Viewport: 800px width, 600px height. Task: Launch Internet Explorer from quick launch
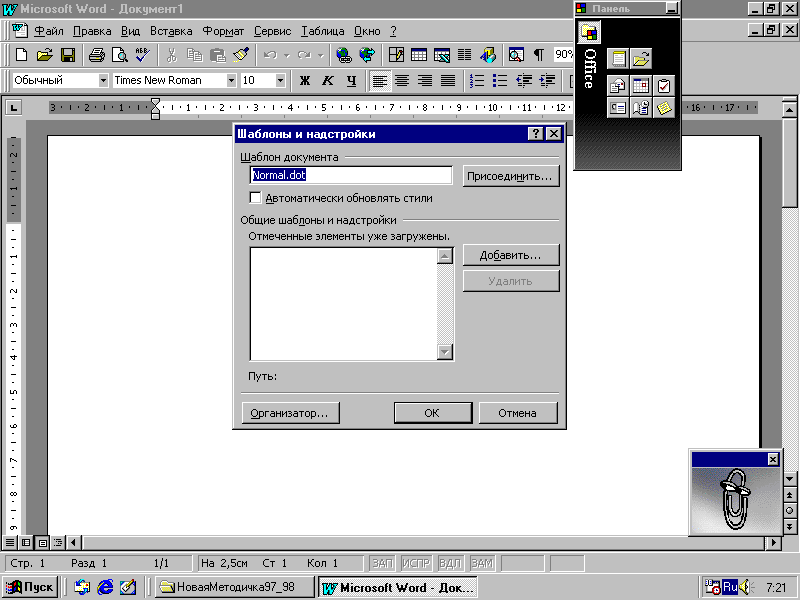point(105,587)
